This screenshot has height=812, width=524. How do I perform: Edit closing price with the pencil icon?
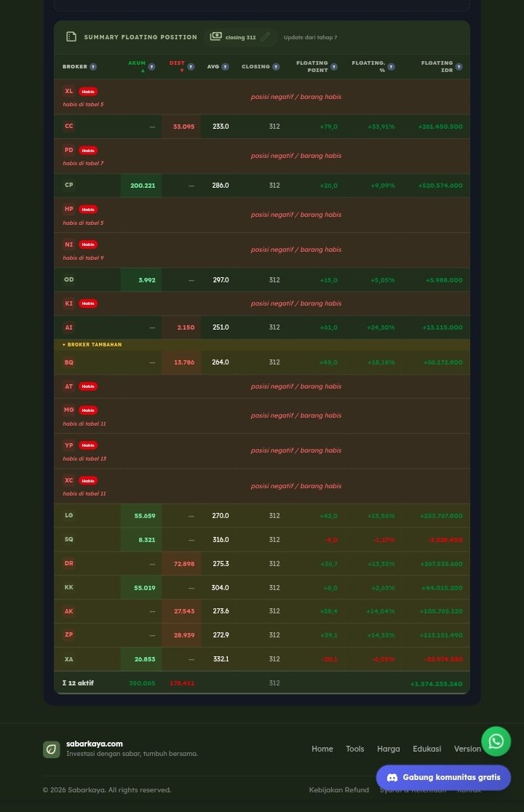266,37
